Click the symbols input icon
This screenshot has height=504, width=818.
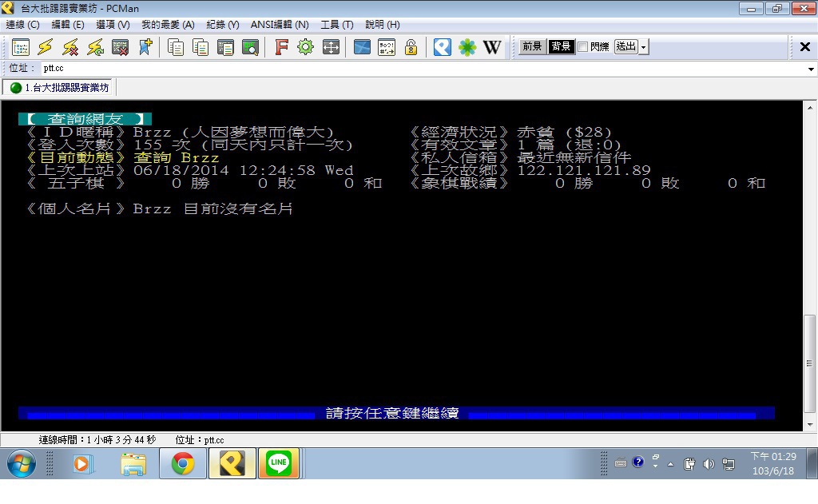point(387,47)
